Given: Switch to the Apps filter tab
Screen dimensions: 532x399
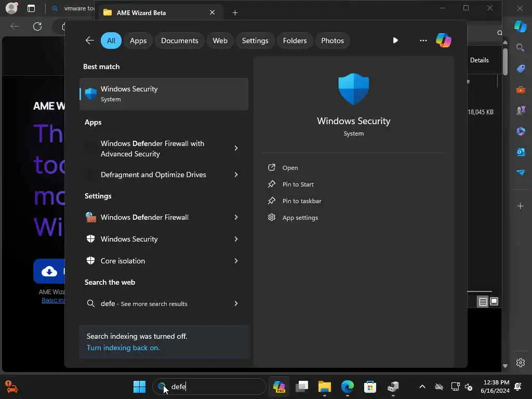Looking at the screenshot, I should (138, 41).
